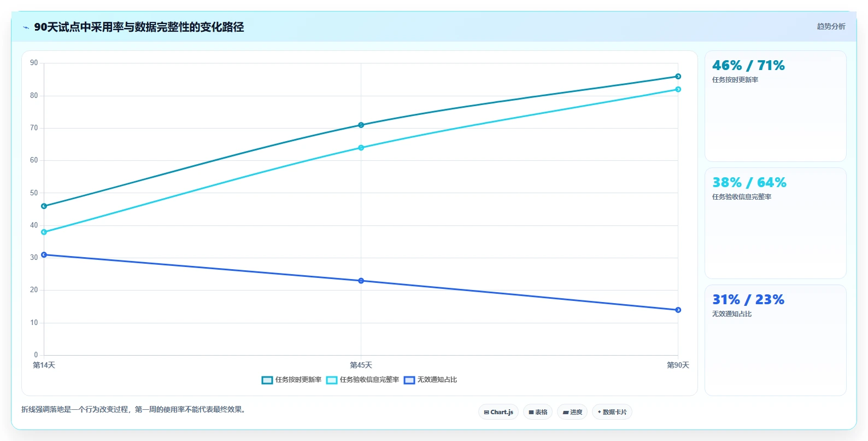Click the cyan 任务验收信息完整率 legend swatch
The width and height of the screenshot is (868, 441).
(332, 380)
